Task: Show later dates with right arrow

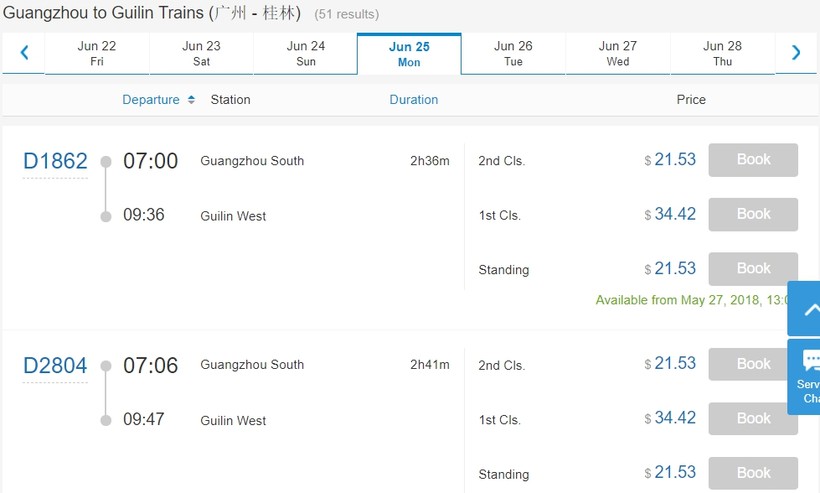Action: click(796, 53)
